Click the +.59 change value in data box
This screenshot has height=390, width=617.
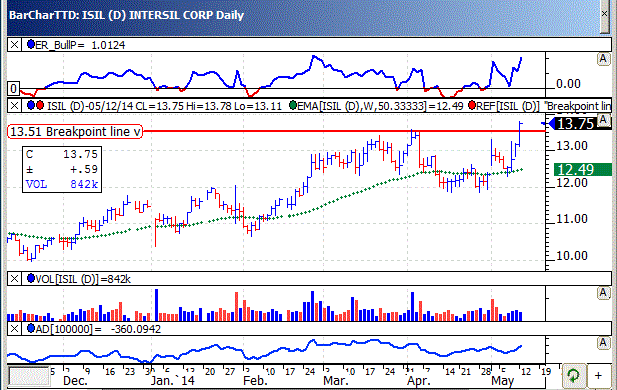84,170
